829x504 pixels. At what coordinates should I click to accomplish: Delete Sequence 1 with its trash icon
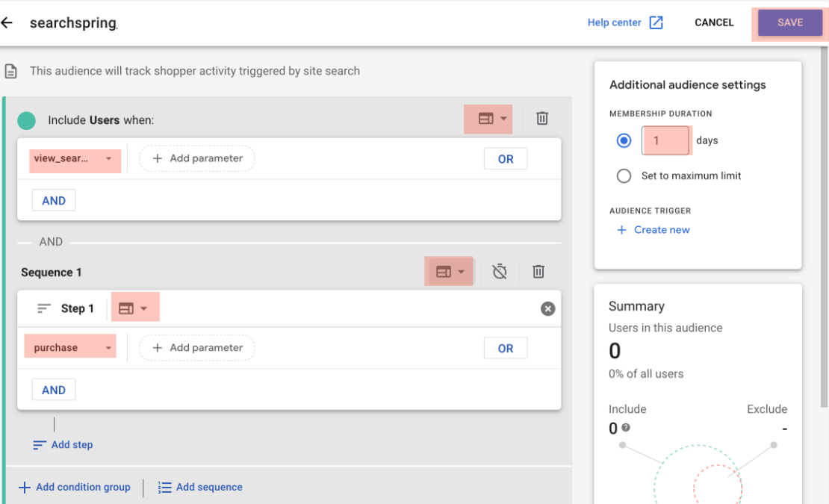(538, 272)
